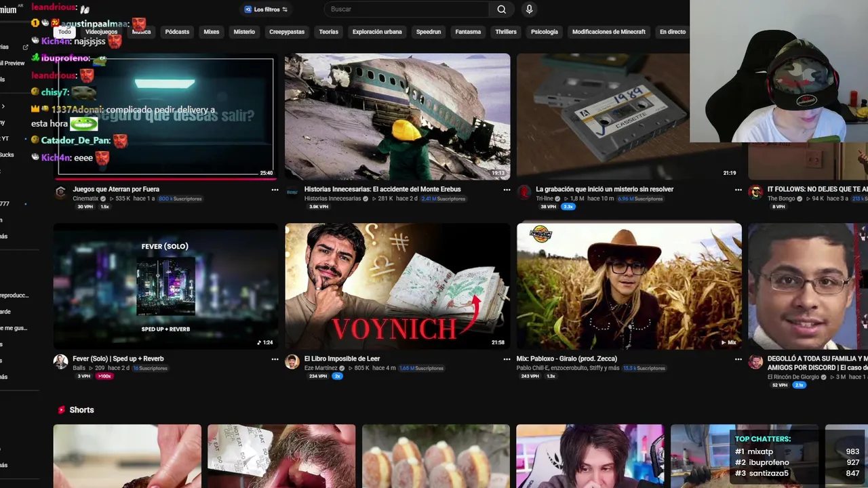Image resolution: width=868 pixels, height=488 pixels.
Task: Click the search magnifier button
Action: 501,9
